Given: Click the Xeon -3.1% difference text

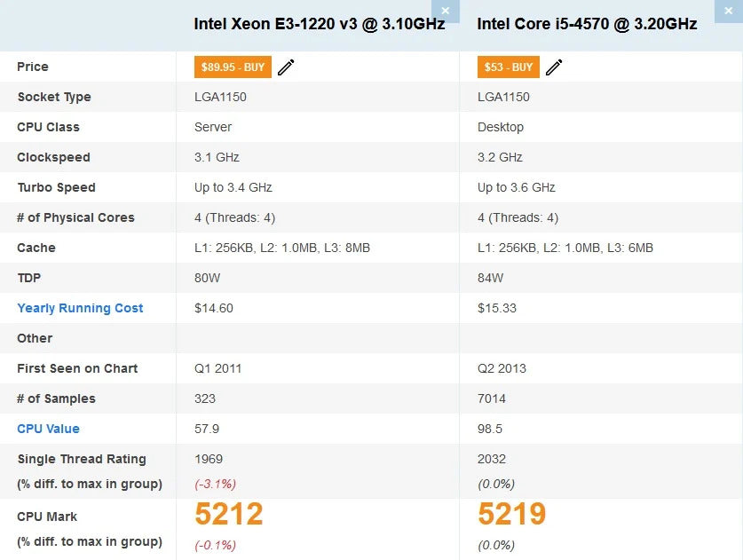Looking at the screenshot, I should point(215,484).
